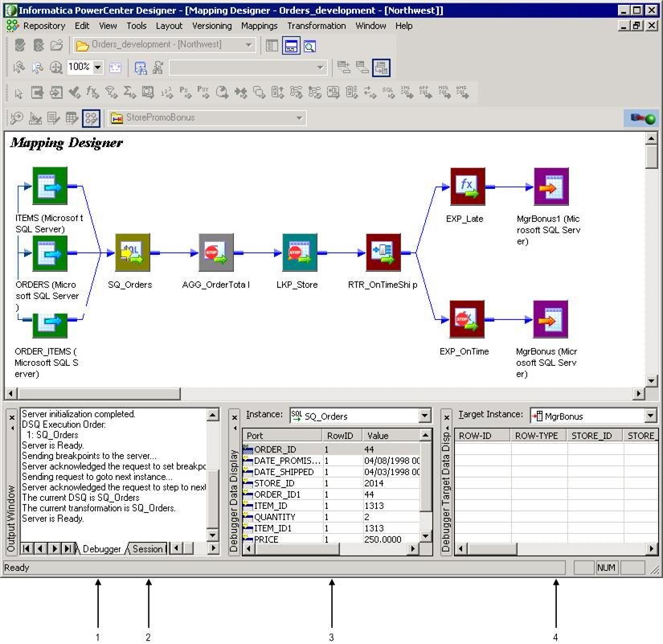Select the MgrBonus target icon in mapping
This screenshot has width=663, height=644.
(550, 319)
